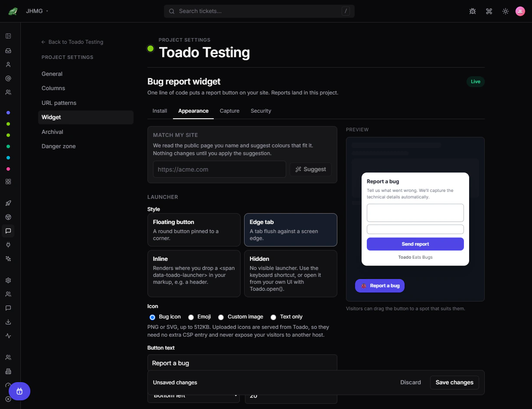532x409 pixels.
Task: Click the download arrow sidebar icon
Action: (8, 322)
